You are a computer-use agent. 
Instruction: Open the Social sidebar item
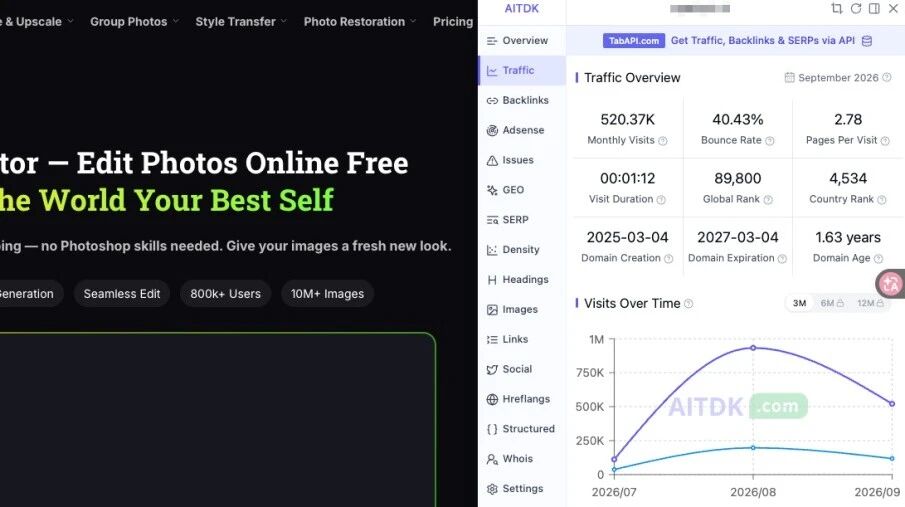click(522, 369)
